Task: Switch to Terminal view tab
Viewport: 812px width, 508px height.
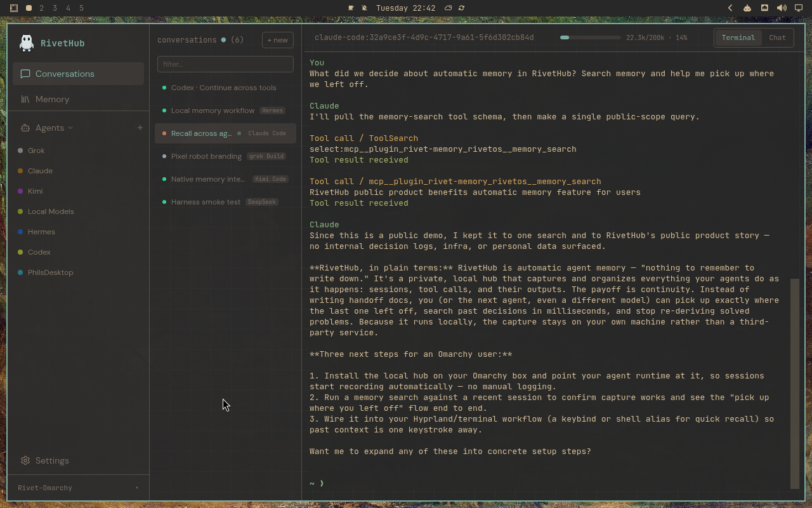Action: click(738, 37)
